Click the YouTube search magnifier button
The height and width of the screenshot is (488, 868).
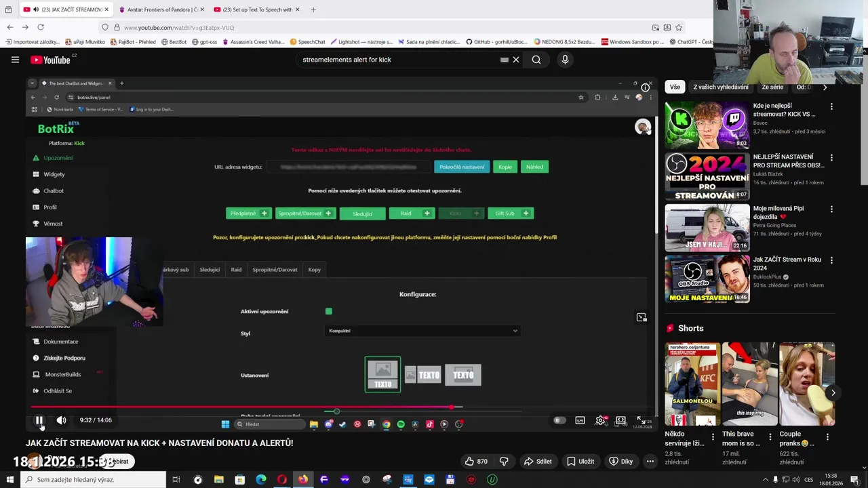536,60
